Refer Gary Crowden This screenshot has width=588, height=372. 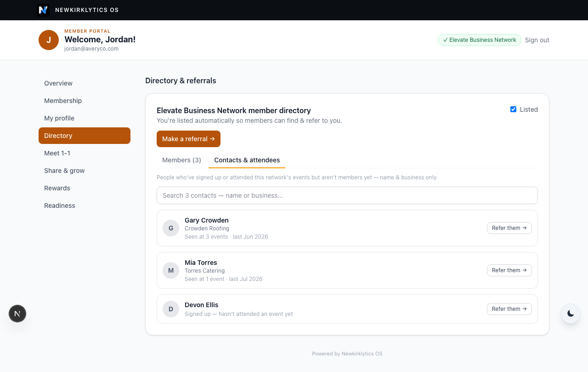509,228
